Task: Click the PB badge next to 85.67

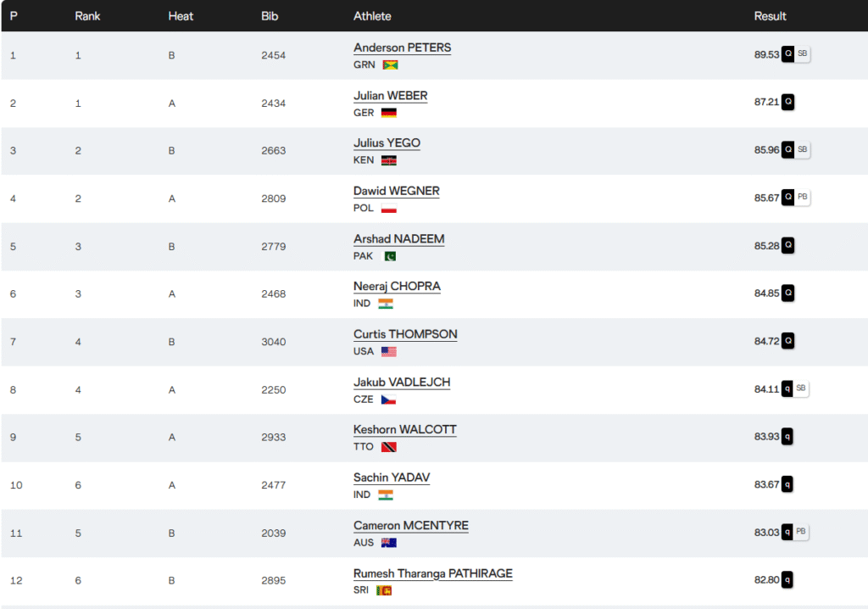Action: [802, 197]
